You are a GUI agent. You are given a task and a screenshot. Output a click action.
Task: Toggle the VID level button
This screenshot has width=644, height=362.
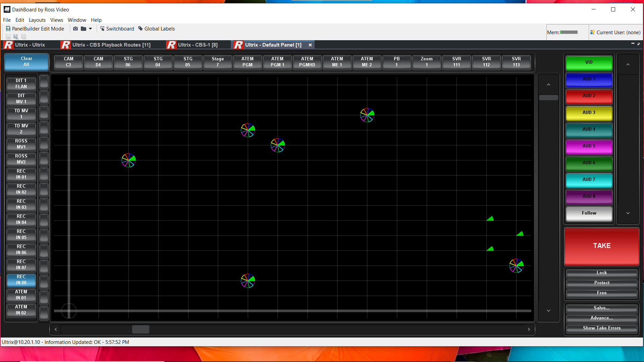pos(589,63)
